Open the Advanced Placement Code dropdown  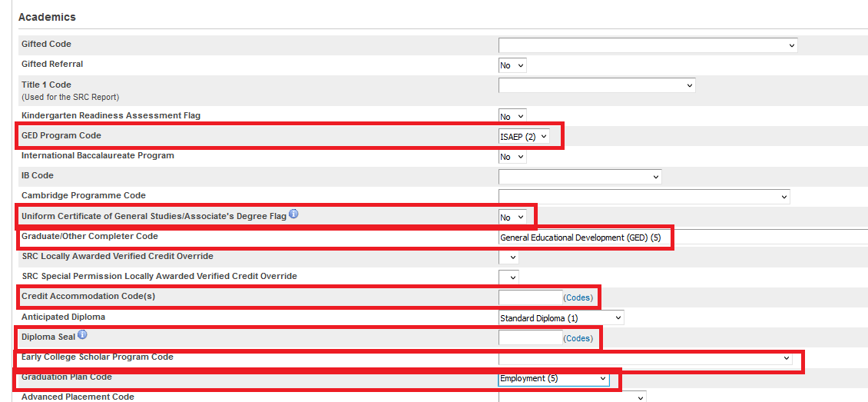(572, 397)
